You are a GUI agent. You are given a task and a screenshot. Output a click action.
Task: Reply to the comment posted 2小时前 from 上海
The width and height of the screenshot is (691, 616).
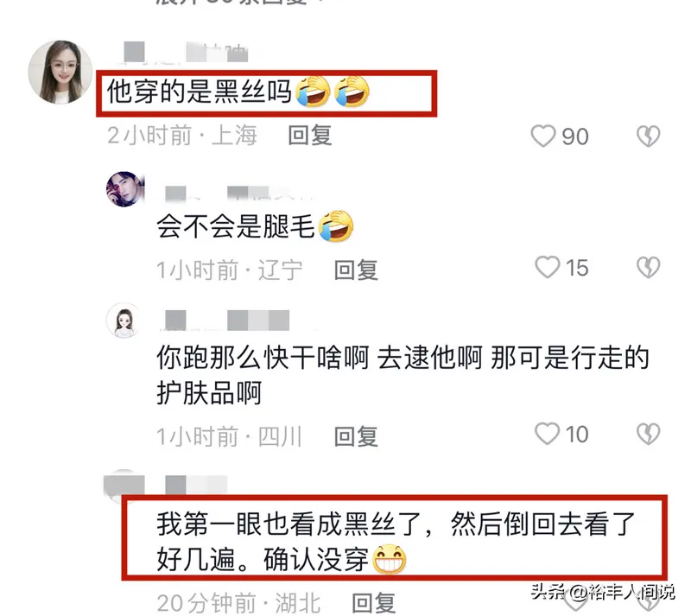pos(310,135)
